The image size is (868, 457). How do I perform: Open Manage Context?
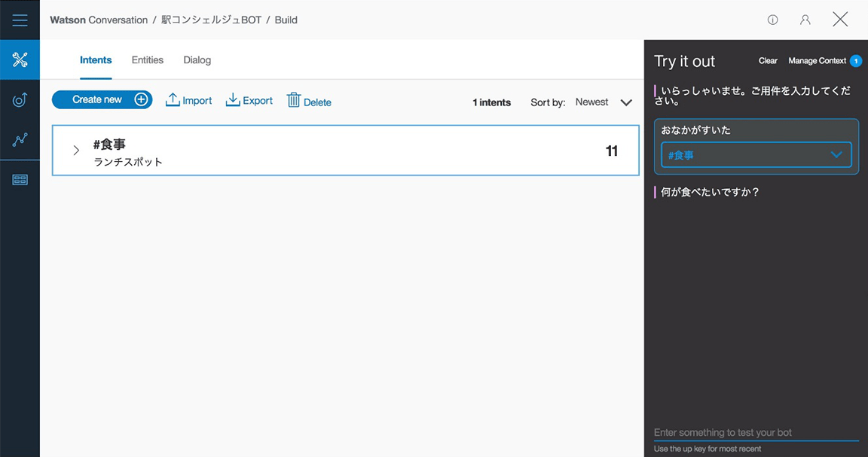(817, 61)
